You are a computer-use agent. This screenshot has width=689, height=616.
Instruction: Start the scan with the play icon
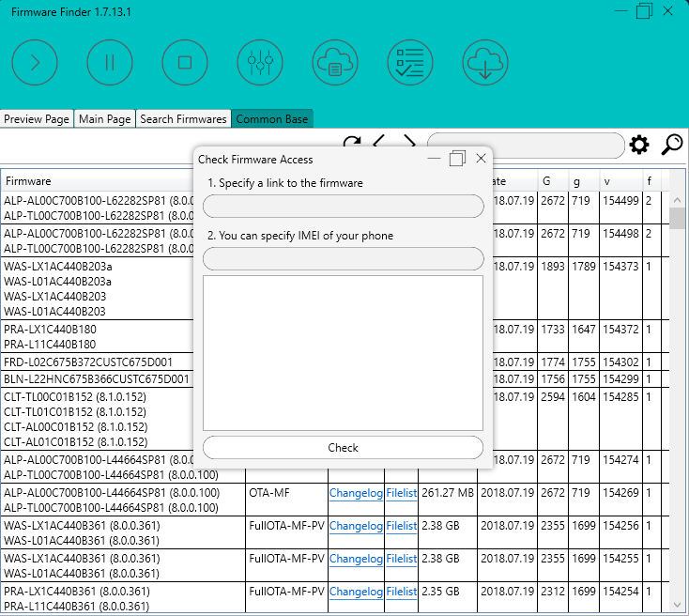tap(35, 62)
